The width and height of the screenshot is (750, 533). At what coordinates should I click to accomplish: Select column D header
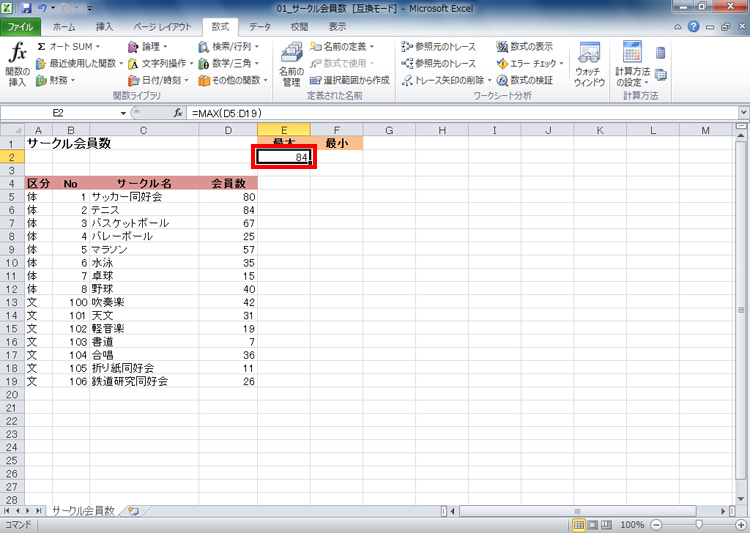pos(228,130)
